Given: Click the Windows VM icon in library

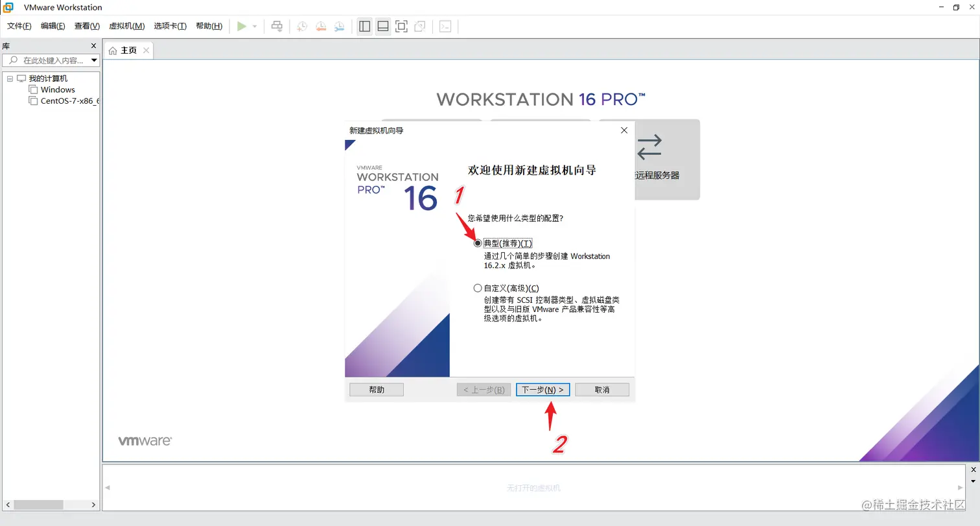Looking at the screenshot, I should (34, 90).
